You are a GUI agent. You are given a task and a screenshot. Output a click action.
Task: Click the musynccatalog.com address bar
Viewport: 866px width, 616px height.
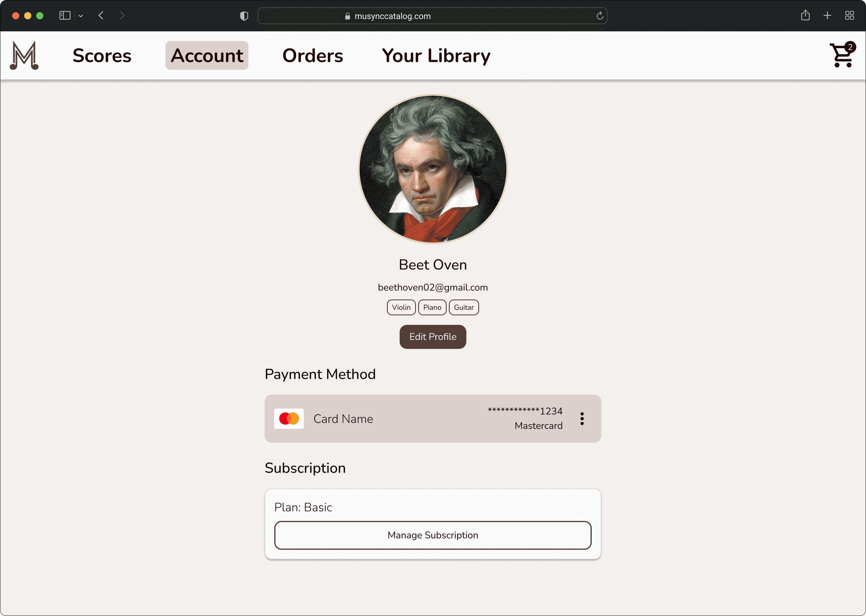point(432,16)
